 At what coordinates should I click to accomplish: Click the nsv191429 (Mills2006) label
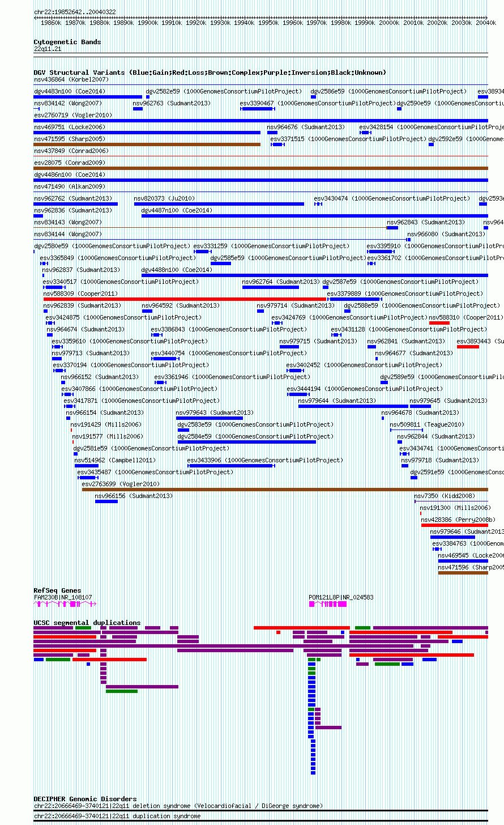coord(105,424)
